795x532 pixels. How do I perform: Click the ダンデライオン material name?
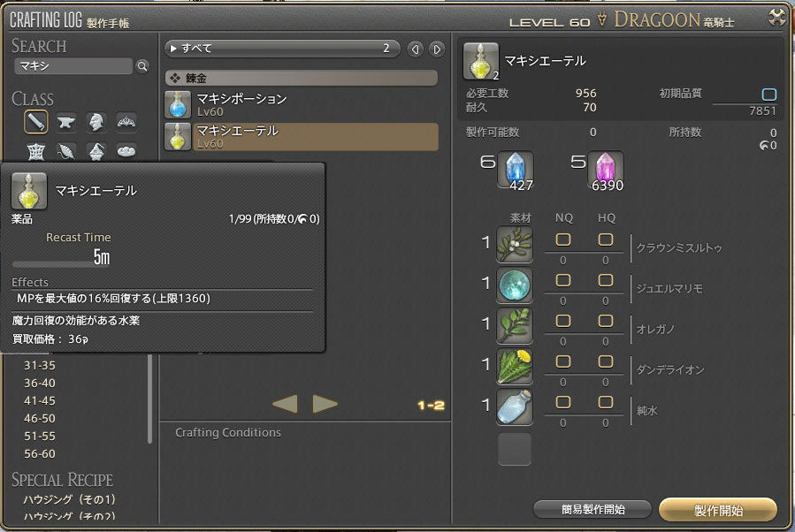[x=670, y=370]
